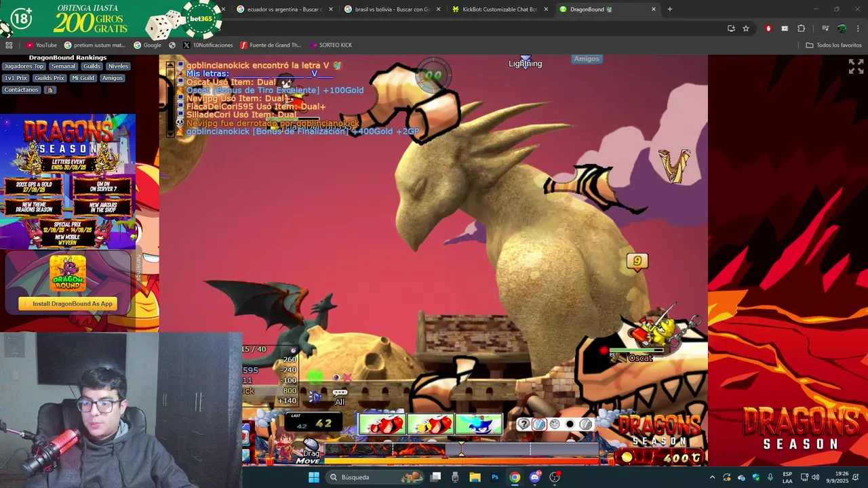The width and height of the screenshot is (868, 488).
Task: Open Mi Guild page
Action: (83, 78)
